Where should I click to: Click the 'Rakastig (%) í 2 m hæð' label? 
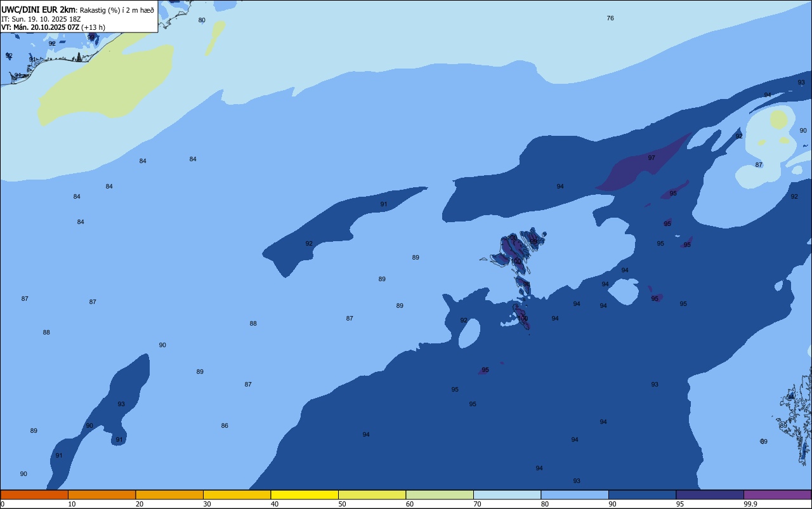coord(117,10)
